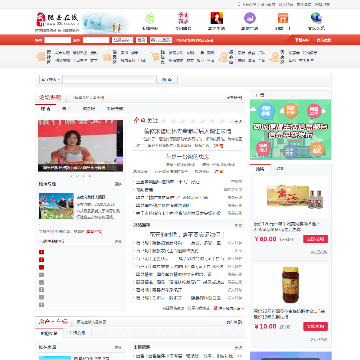Click the blue circle on the green banner
This screenshot has width=360, height=360.
coord(266,110)
